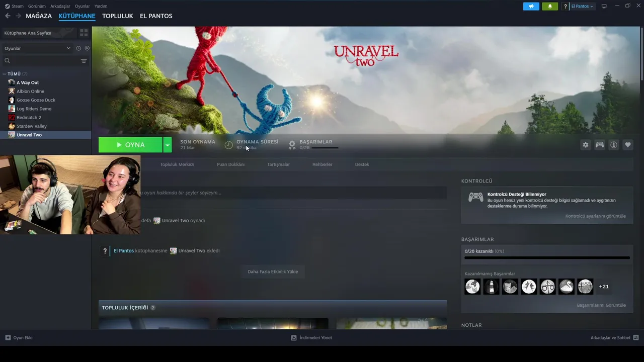The image size is (644, 362).
Task: Click the fourth achievement badge icon
Action: pyautogui.click(x=529, y=287)
